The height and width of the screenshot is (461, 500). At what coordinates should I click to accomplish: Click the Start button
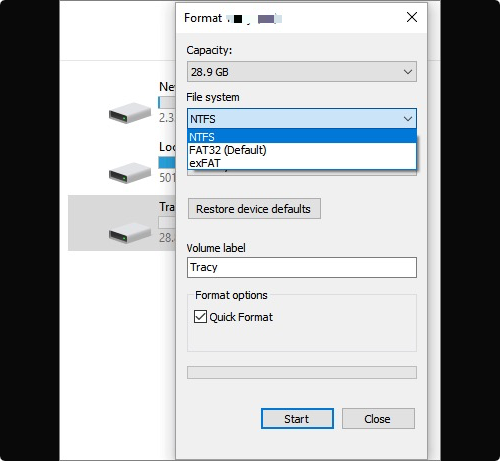point(297,419)
